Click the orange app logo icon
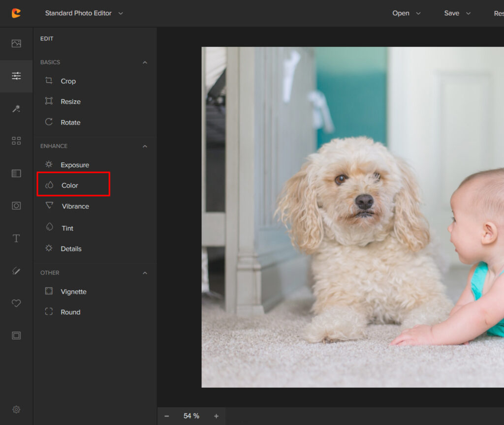Image resolution: width=504 pixels, height=425 pixels. (x=16, y=13)
